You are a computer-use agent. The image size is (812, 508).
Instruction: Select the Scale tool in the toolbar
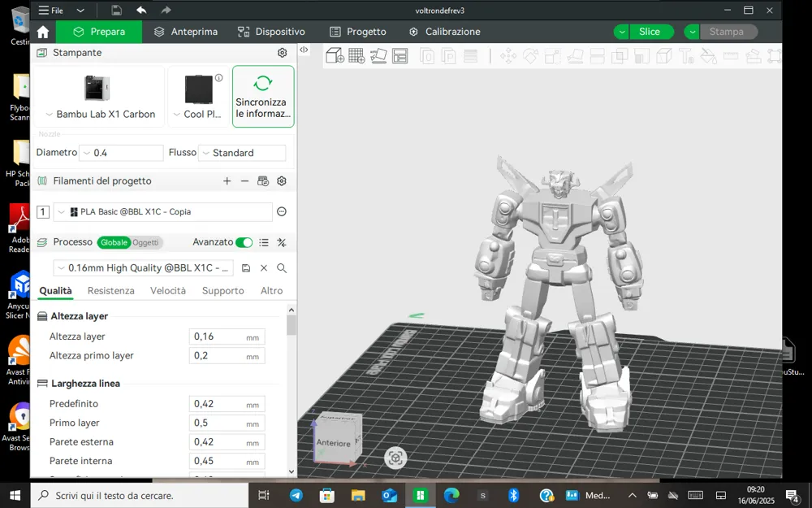(552, 55)
